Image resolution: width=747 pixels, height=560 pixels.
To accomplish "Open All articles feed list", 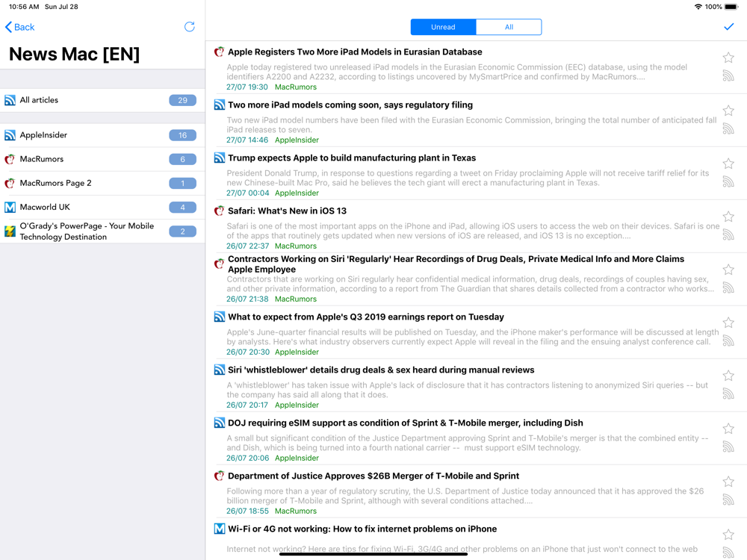I will pos(102,100).
